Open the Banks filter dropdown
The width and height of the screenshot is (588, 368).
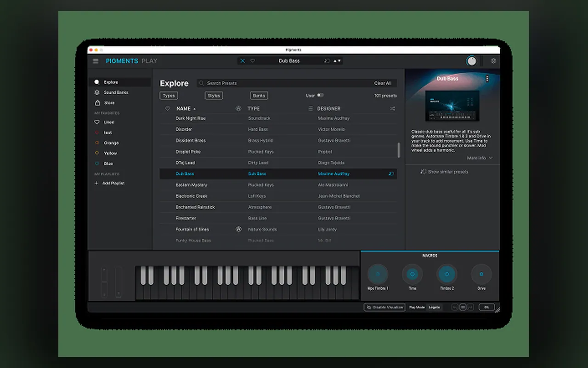point(259,96)
